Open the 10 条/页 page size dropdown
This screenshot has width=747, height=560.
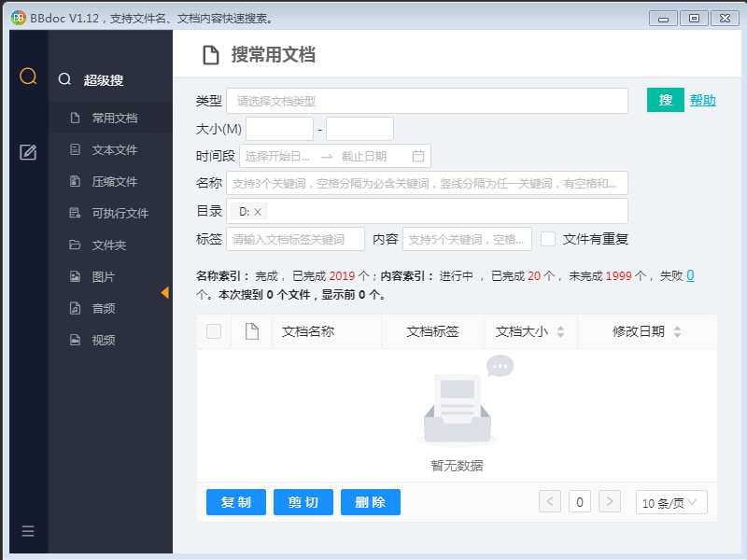(x=671, y=502)
